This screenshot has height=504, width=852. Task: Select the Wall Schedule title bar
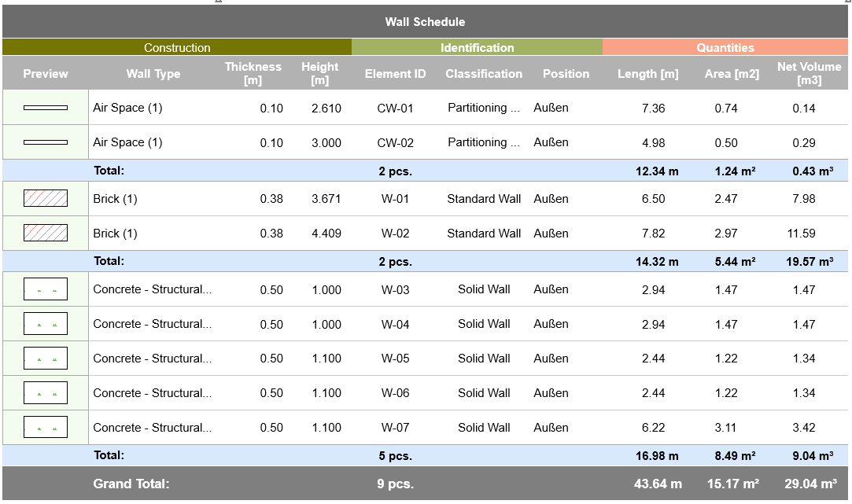[x=426, y=22]
